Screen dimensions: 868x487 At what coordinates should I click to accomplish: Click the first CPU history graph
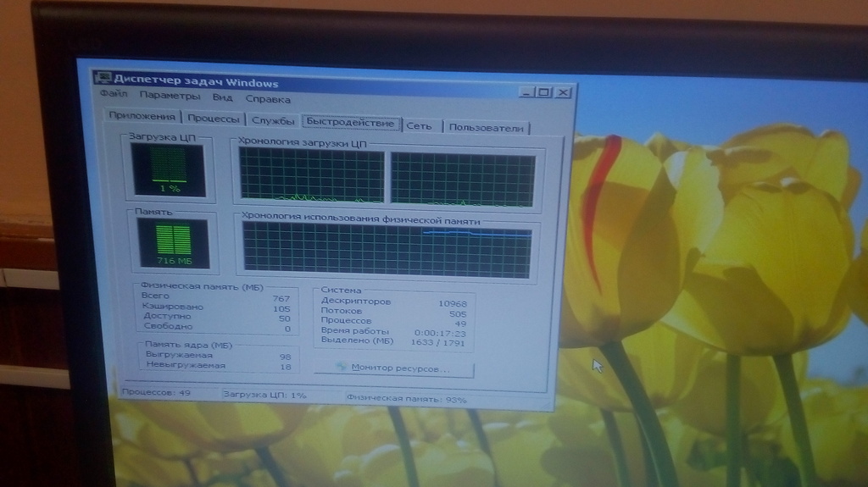(312, 176)
